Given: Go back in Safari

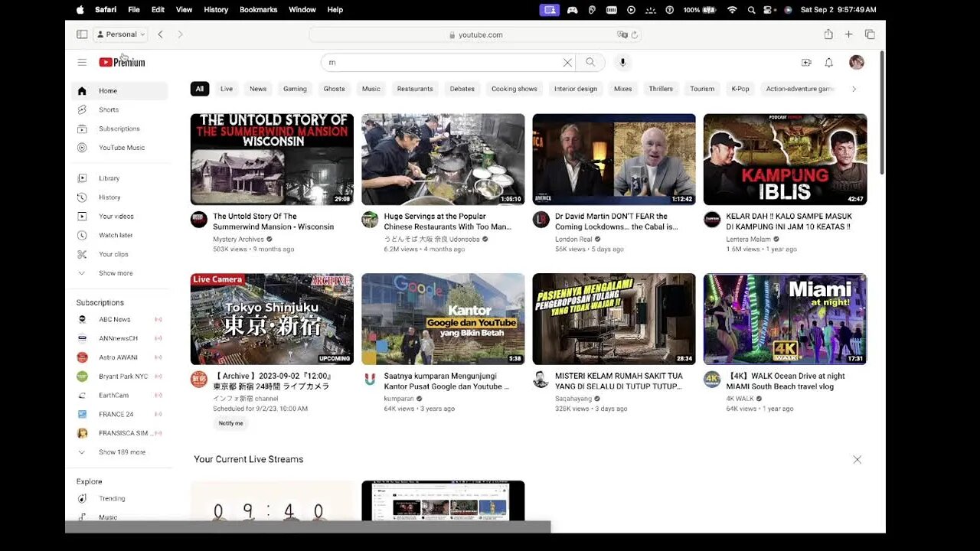Looking at the screenshot, I should point(160,34).
